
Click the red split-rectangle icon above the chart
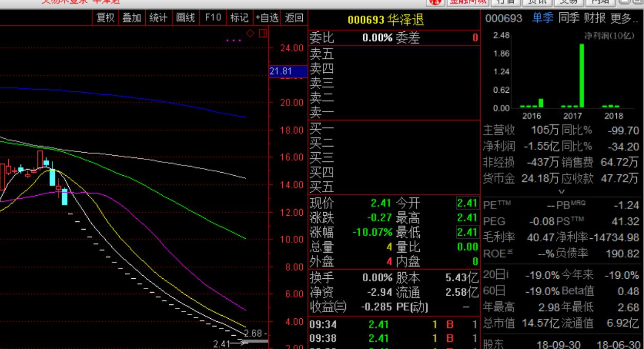(x=263, y=33)
